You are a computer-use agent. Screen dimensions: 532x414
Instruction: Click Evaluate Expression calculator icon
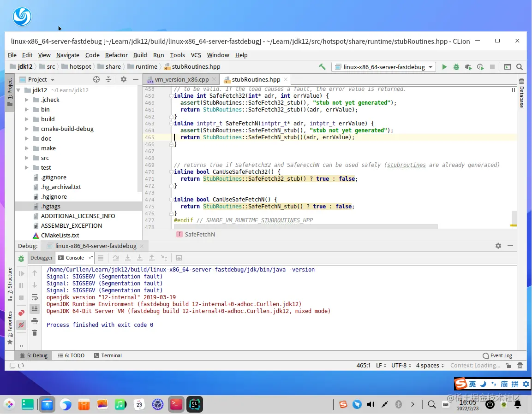(x=179, y=258)
